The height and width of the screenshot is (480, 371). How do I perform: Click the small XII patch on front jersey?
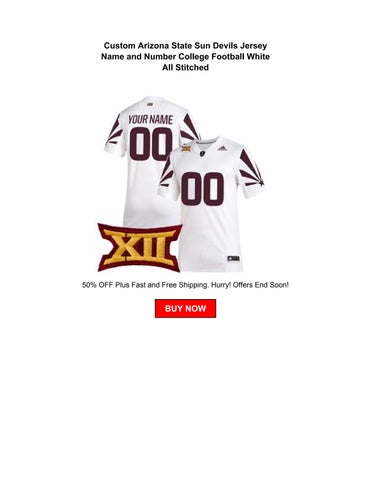pos(186,148)
